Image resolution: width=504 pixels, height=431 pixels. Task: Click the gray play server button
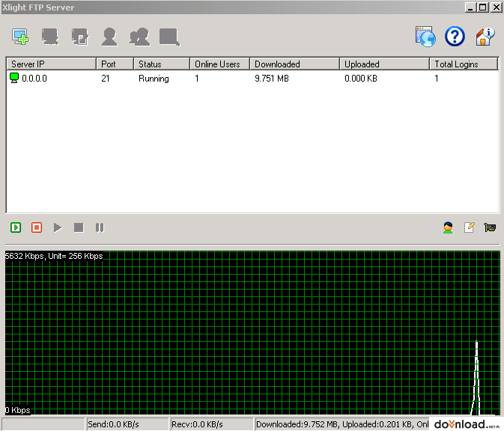[x=58, y=227]
